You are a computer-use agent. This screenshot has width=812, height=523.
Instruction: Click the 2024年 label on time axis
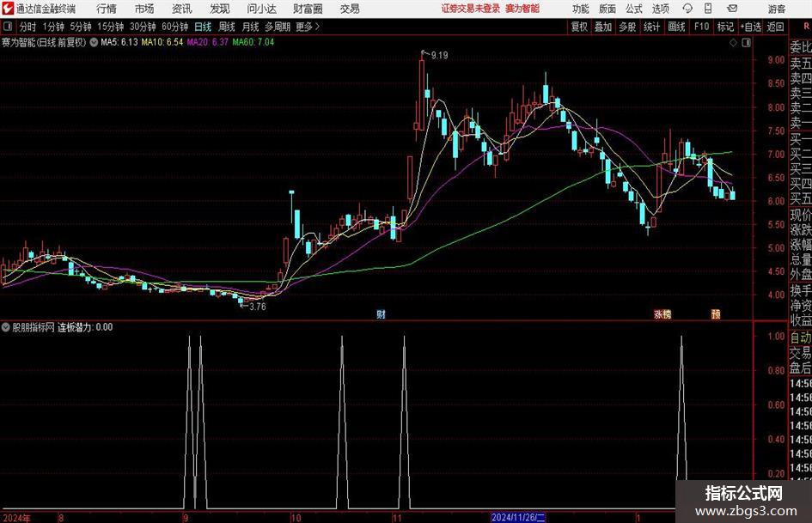click(16, 518)
